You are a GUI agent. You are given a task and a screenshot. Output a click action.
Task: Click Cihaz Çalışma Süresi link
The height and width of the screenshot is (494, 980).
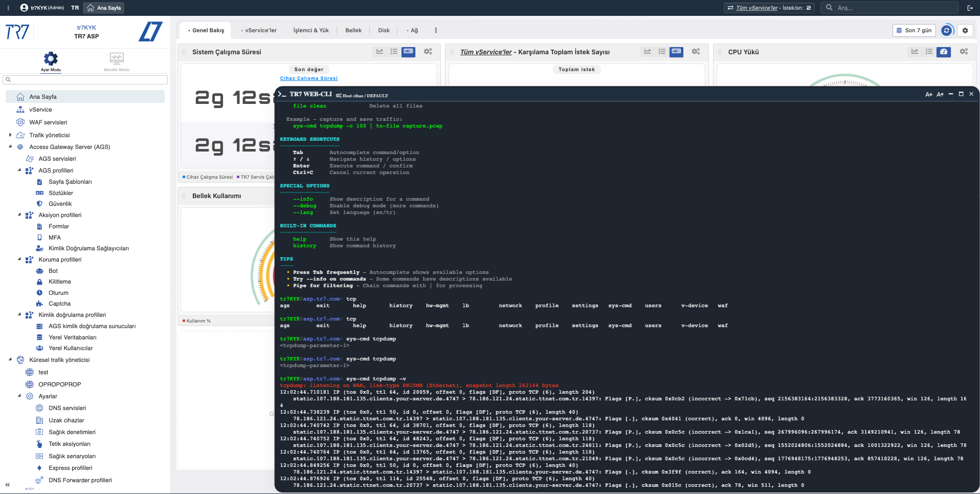309,78
